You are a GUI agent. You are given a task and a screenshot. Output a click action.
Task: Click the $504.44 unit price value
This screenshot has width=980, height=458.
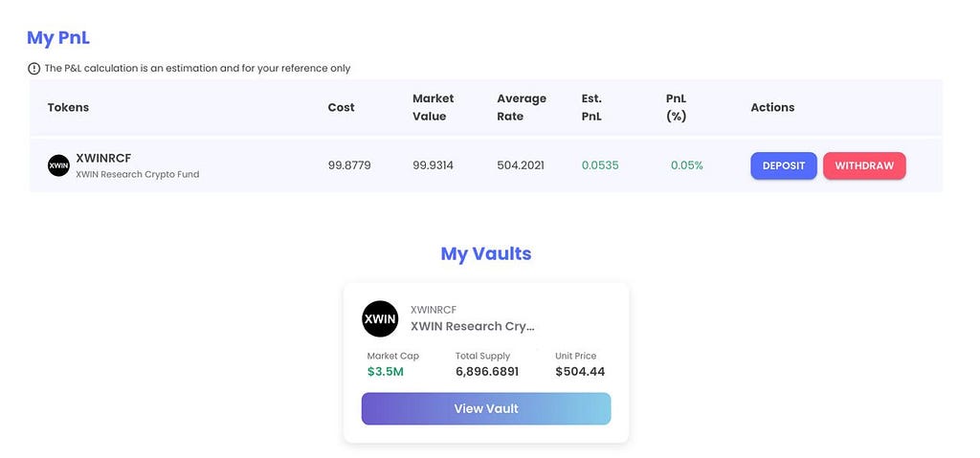click(x=580, y=372)
